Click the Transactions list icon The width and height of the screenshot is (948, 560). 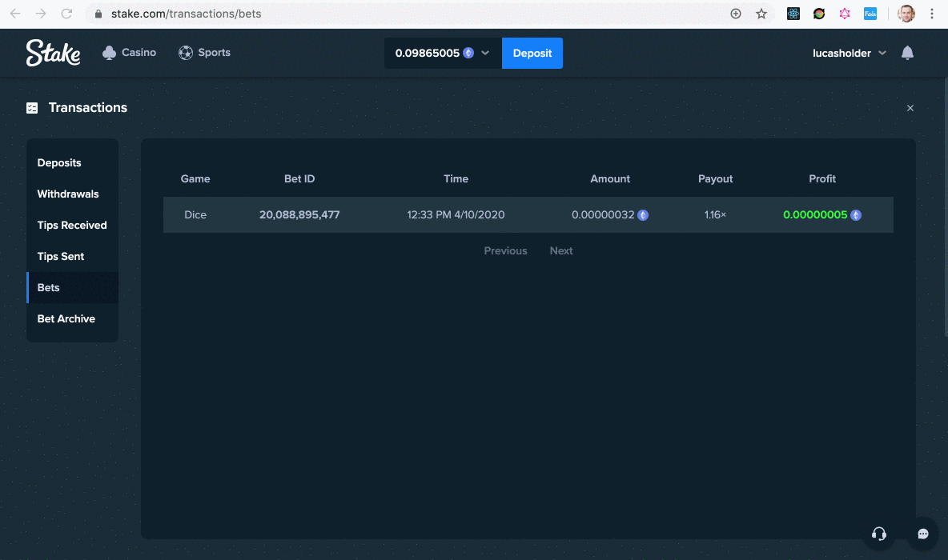tap(32, 107)
